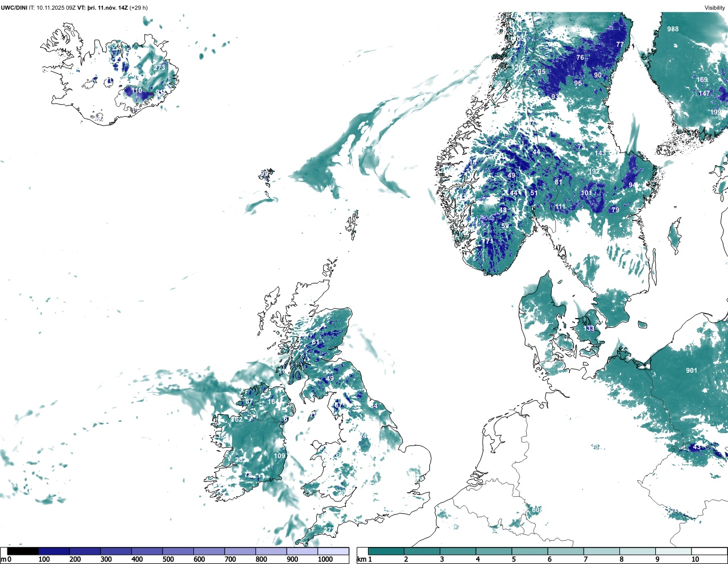Click the '300' label on metre scale

click(x=106, y=559)
